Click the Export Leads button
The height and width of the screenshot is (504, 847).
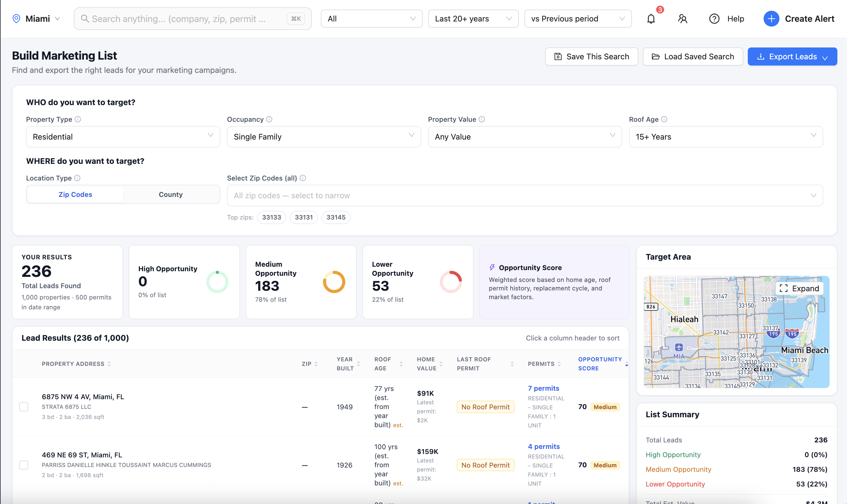pyautogui.click(x=792, y=57)
